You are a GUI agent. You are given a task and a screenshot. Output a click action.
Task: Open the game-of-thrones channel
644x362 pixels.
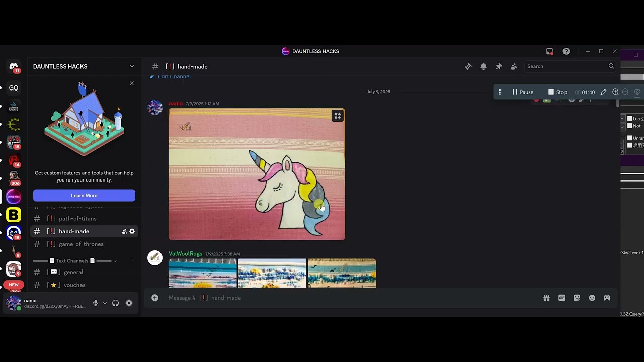coord(84,244)
